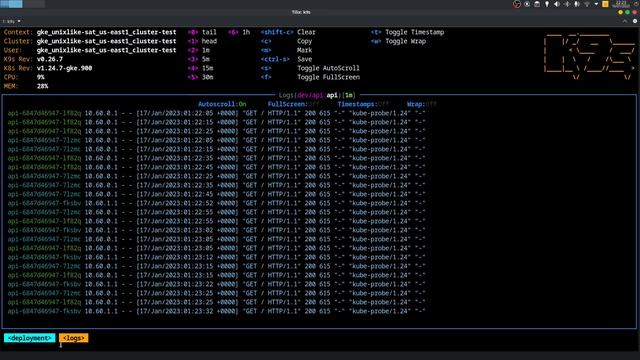Image resolution: width=640 pixels, height=360 pixels.
Task: Click the yellow square tray icon
Action: 605,4
